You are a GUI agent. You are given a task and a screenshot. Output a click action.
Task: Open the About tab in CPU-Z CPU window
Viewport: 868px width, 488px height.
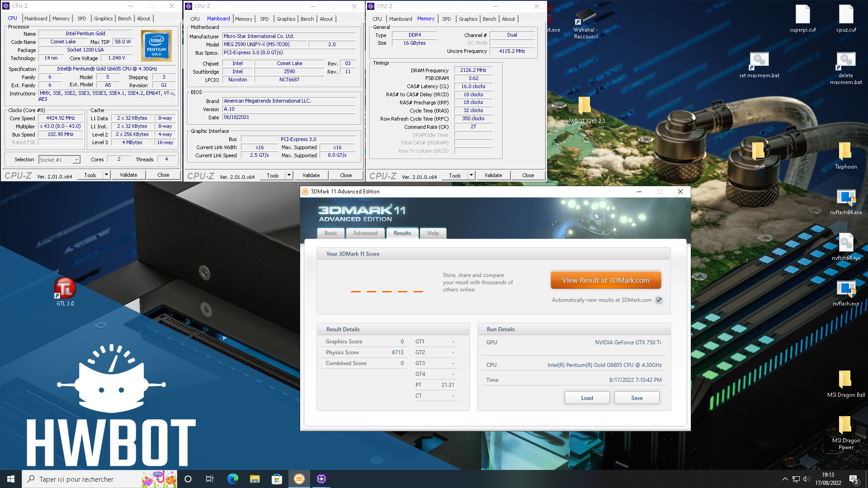[x=143, y=19]
